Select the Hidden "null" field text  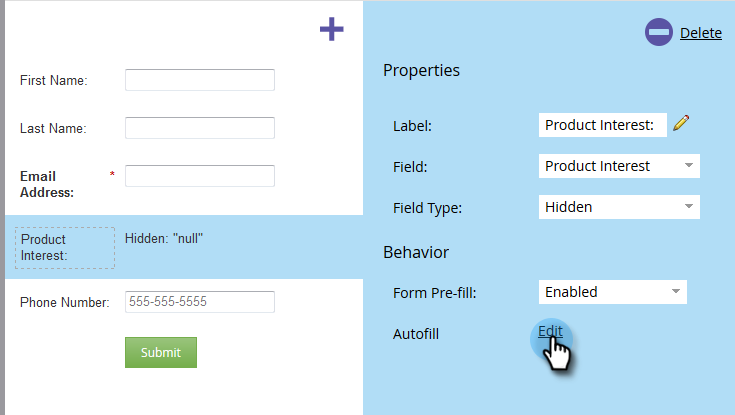tap(164, 238)
